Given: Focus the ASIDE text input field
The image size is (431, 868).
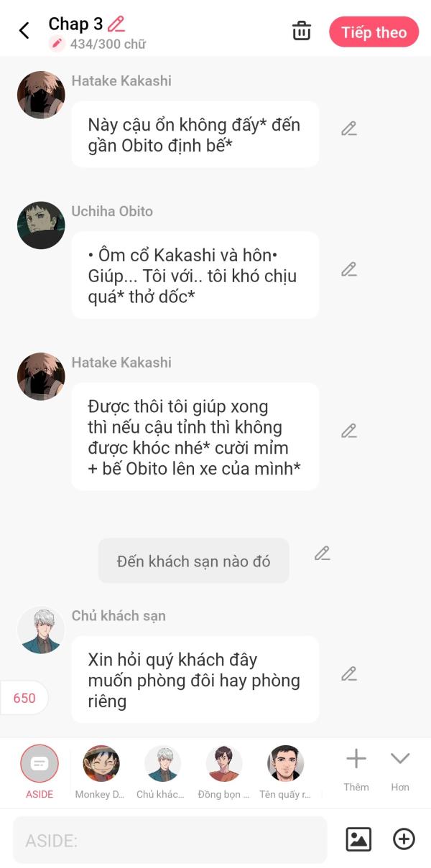Looking at the screenshot, I should pyautogui.click(x=170, y=839).
